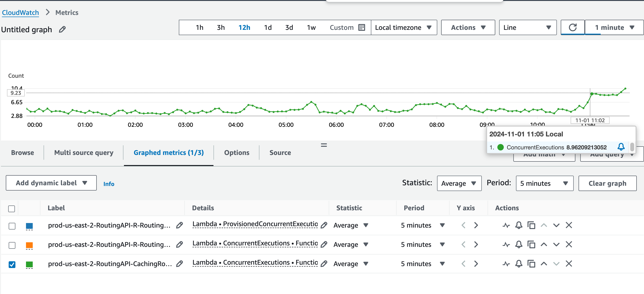Create alarm bell for CachingRo row
The width and height of the screenshot is (644, 294).
pyautogui.click(x=519, y=264)
